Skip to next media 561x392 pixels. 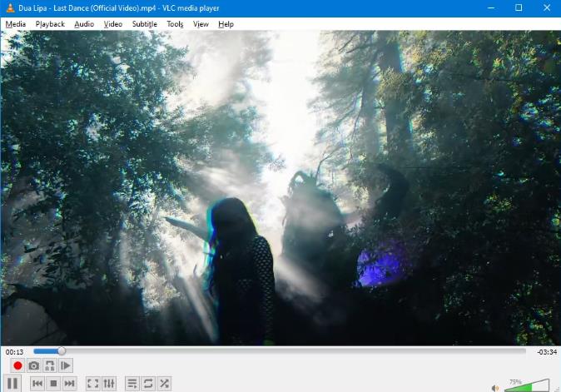[x=69, y=384]
